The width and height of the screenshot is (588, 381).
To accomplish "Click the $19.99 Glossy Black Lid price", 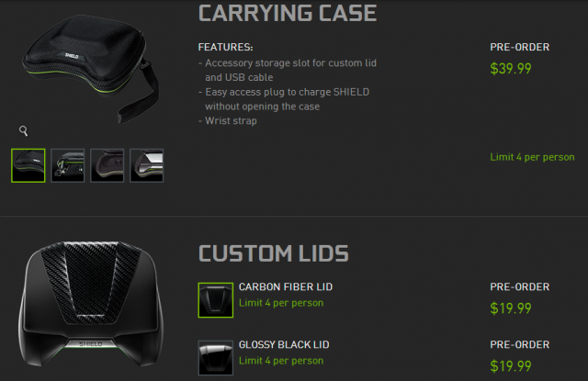I will 511,366.
